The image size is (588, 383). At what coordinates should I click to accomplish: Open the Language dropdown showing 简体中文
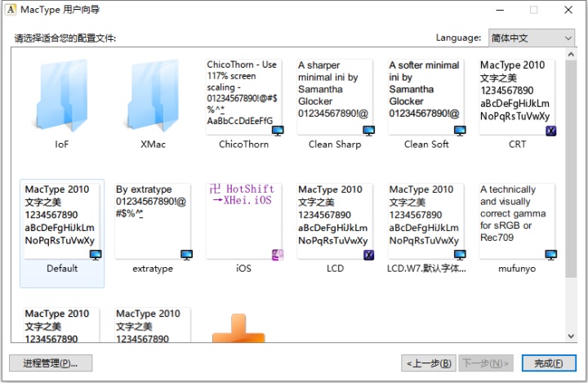pyautogui.click(x=532, y=38)
